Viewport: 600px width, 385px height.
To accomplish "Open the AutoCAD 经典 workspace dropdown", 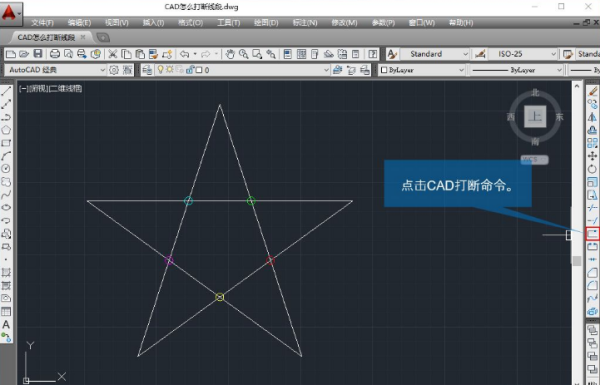I will tap(56, 70).
